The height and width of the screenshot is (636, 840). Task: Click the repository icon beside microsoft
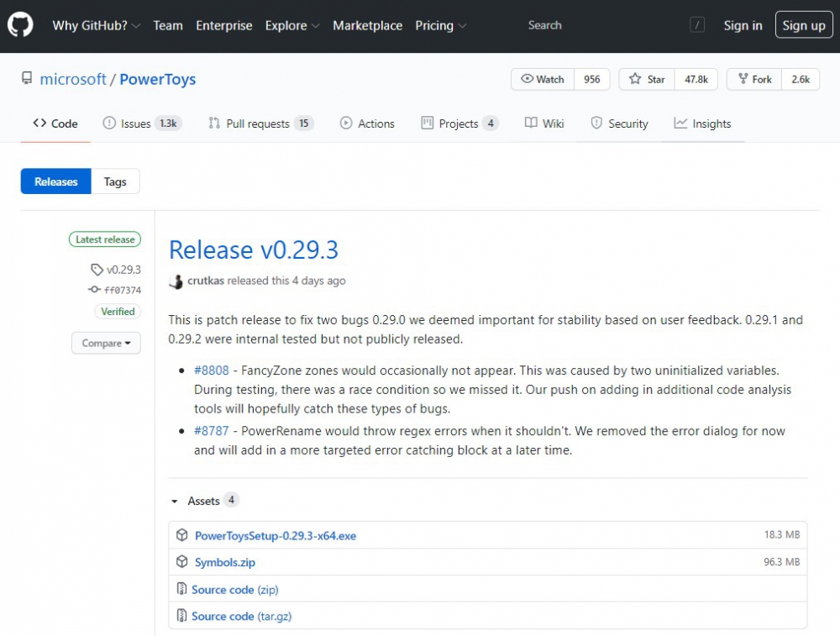click(x=27, y=78)
